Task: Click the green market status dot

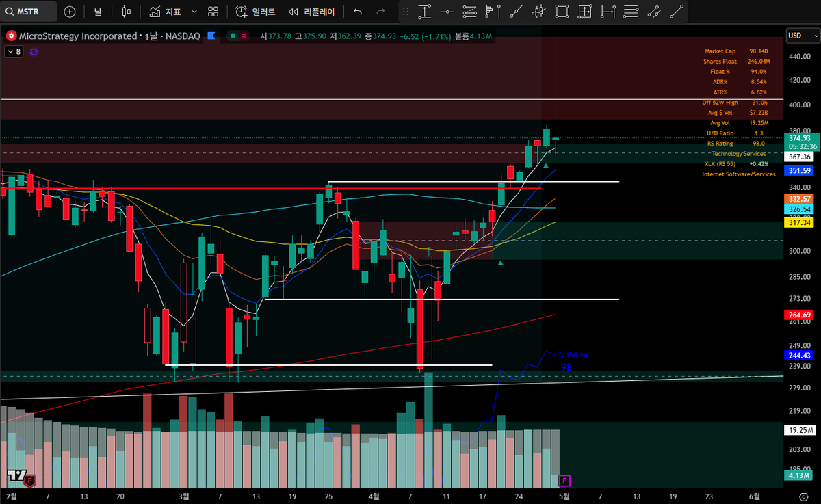Action: (x=233, y=36)
